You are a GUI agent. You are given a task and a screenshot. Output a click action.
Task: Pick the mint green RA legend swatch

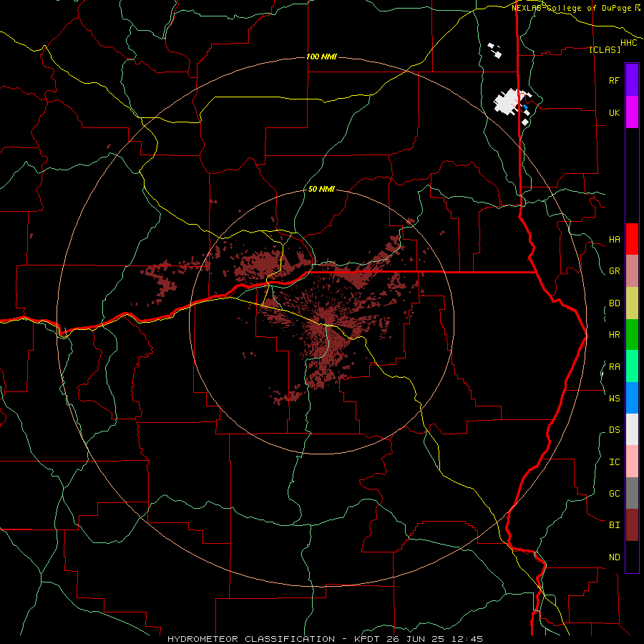pos(632,366)
